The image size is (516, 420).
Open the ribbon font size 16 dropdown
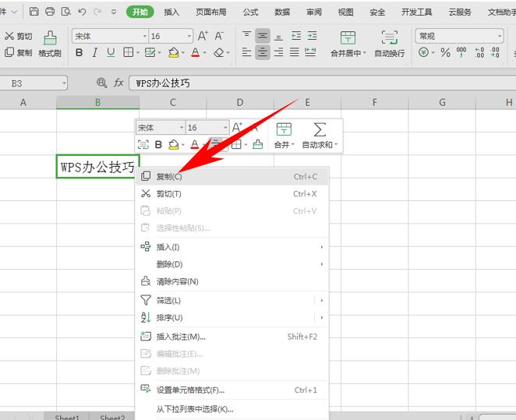click(189, 36)
